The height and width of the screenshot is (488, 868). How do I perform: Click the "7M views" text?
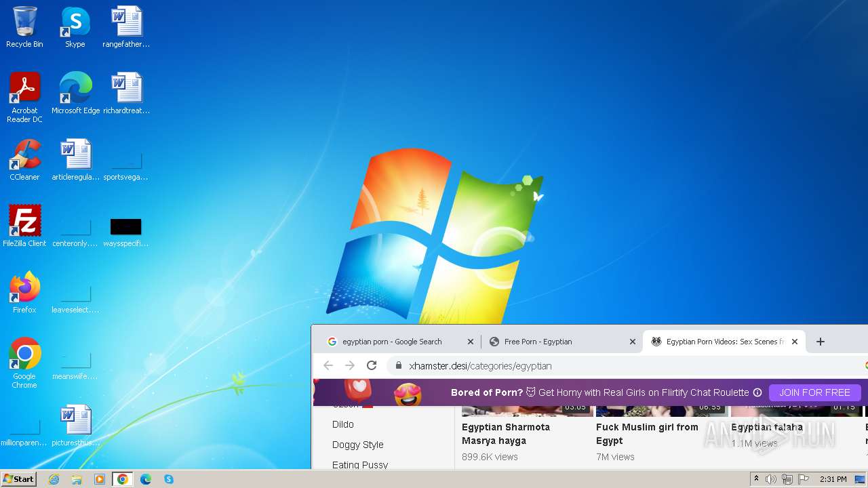coord(615,457)
